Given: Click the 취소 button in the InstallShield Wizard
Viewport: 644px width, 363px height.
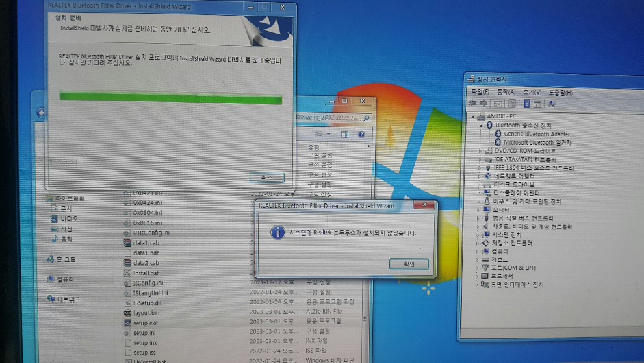Looking at the screenshot, I should tap(267, 177).
